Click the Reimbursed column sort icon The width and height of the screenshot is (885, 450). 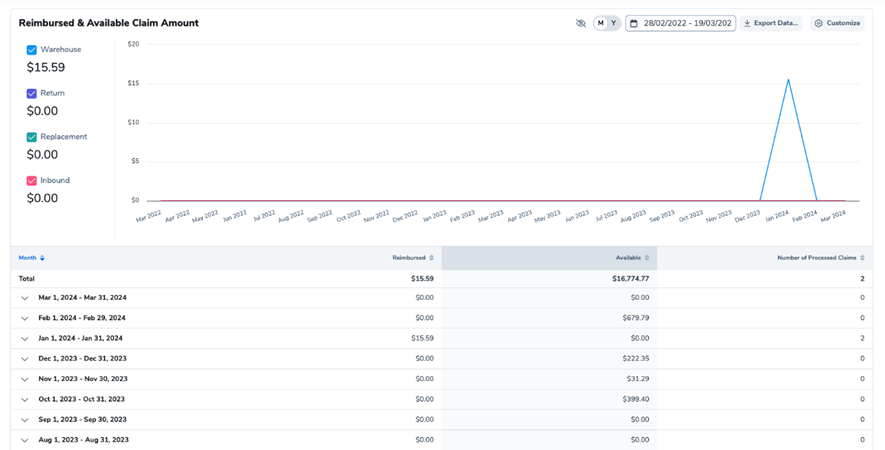pyautogui.click(x=432, y=258)
